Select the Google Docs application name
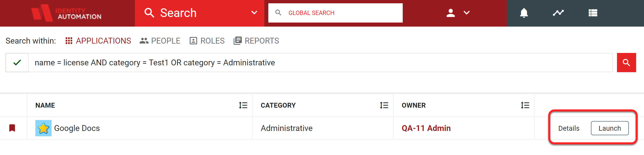The height and width of the screenshot is (155, 644). (77, 128)
